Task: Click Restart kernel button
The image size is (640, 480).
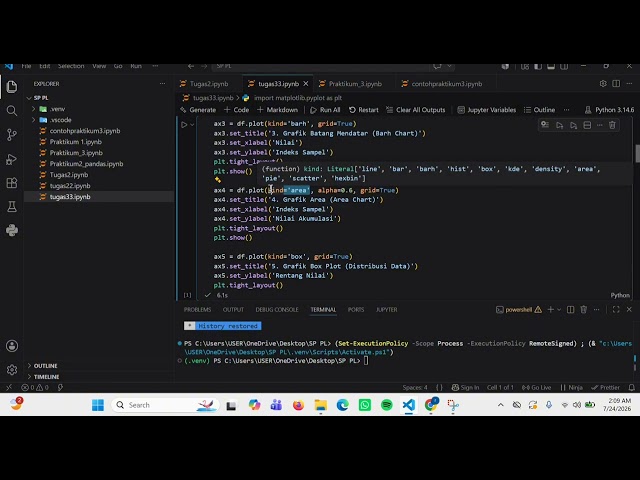Action: pyautogui.click(x=364, y=110)
